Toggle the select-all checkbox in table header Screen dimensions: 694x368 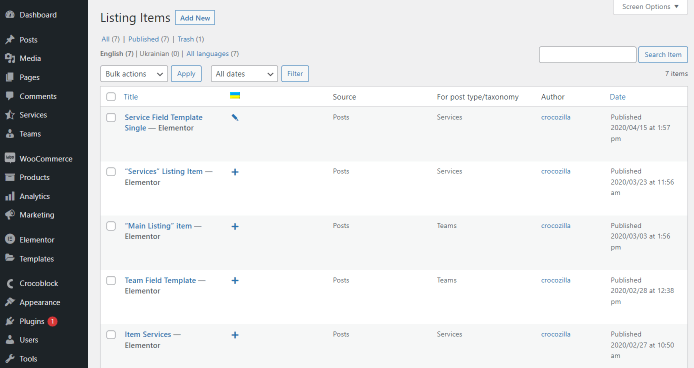pyautogui.click(x=111, y=97)
